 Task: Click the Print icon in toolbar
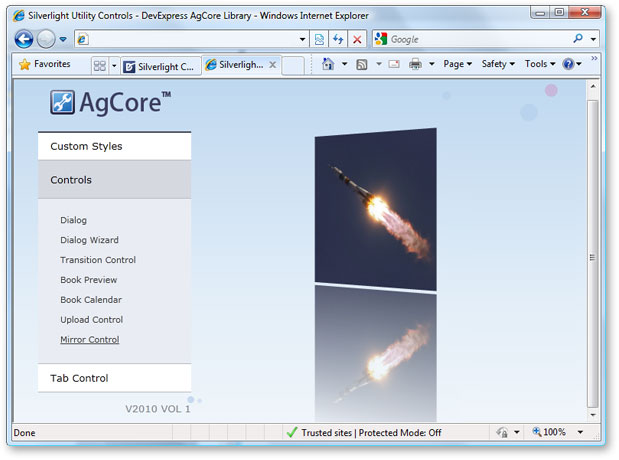415,64
